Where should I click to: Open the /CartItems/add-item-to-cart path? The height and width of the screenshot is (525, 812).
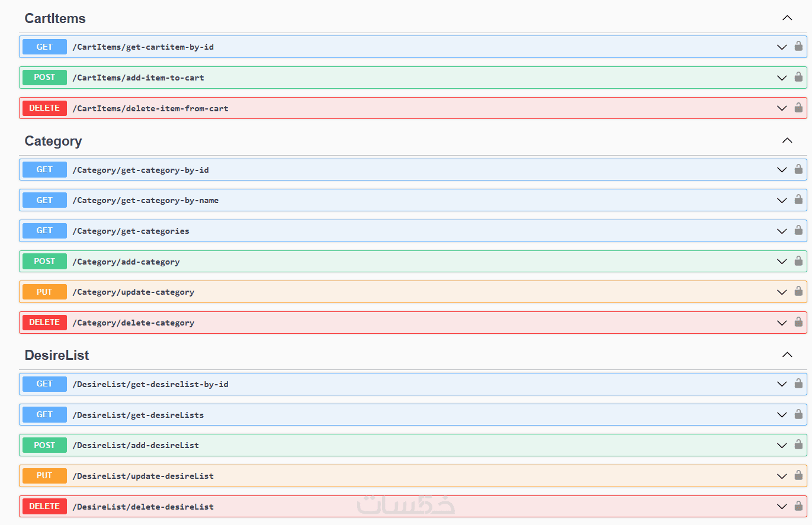click(139, 78)
